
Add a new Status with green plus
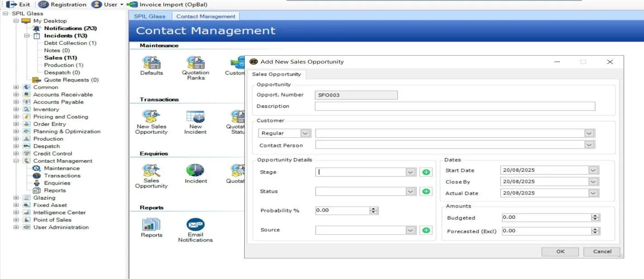click(426, 192)
